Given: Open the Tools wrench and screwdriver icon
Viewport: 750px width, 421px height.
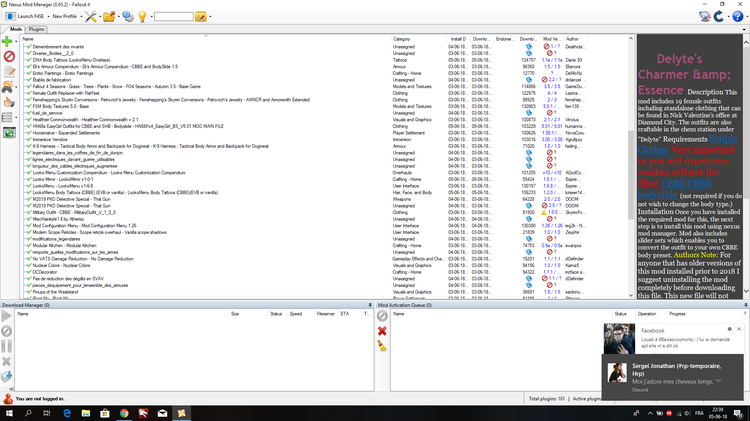Looking at the screenshot, I should [x=90, y=17].
